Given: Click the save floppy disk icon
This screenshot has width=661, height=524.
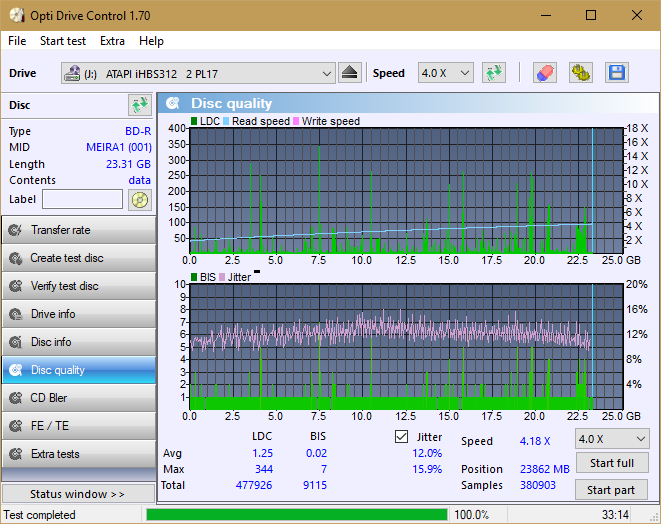Looking at the screenshot, I should pyautogui.click(x=616, y=73).
